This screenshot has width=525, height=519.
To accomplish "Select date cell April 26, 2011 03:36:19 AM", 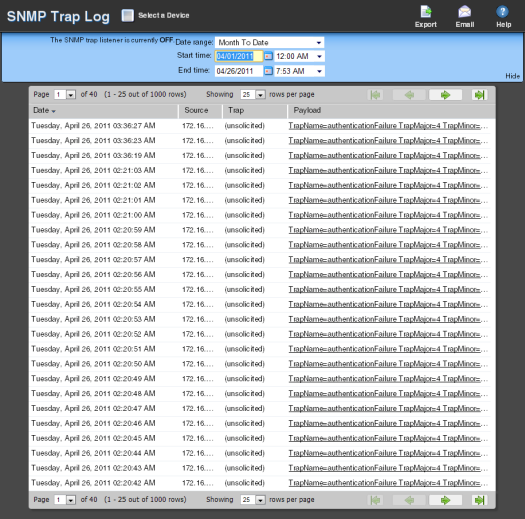I will click(93, 155).
